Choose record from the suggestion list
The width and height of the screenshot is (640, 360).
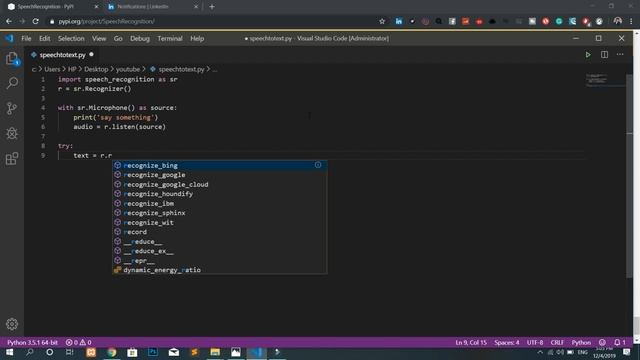pyautogui.click(x=220, y=232)
